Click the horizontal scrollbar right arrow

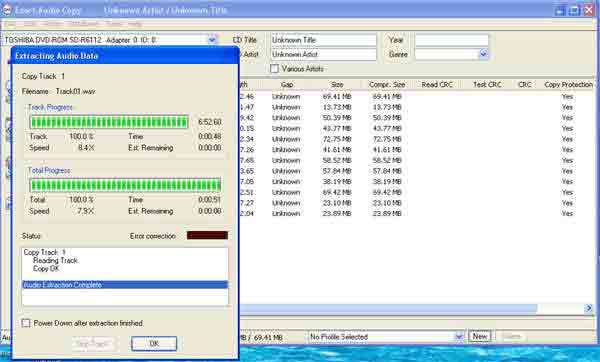589,308
